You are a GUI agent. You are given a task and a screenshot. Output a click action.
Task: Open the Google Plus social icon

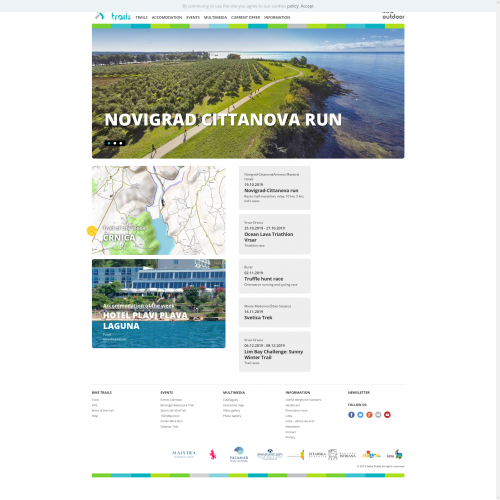(x=369, y=415)
